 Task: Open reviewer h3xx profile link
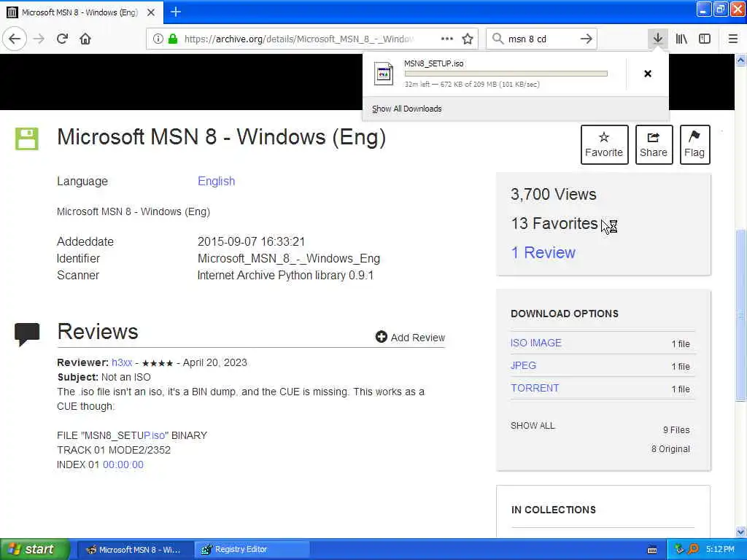(122, 363)
